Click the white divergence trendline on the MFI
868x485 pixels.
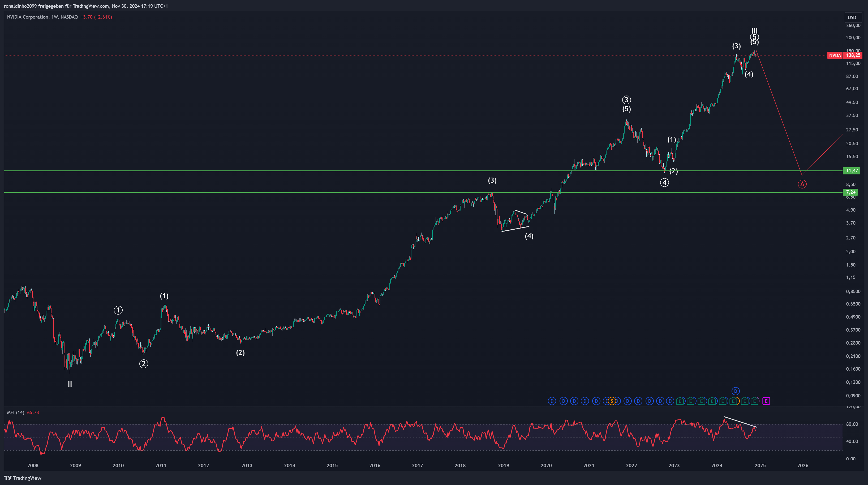(741, 422)
